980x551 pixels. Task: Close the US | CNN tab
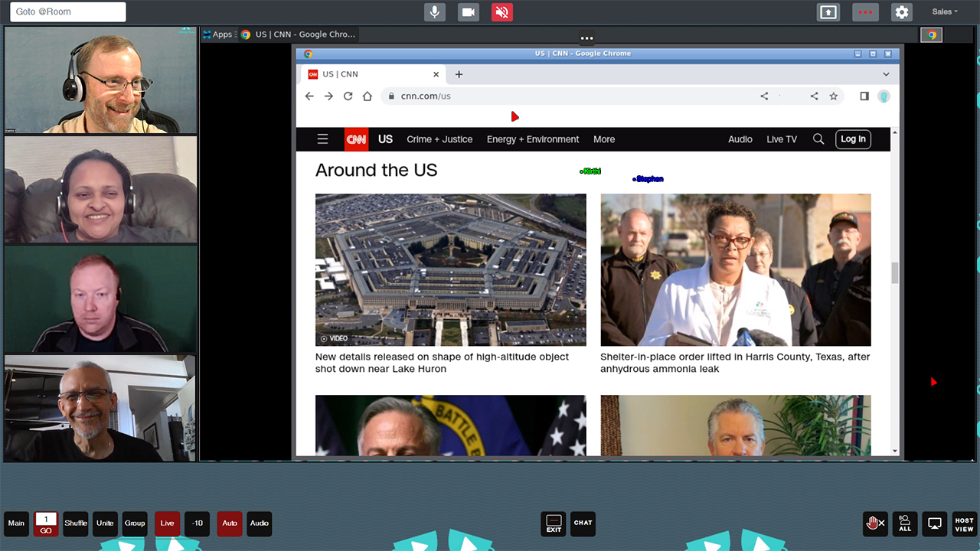(x=436, y=74)
